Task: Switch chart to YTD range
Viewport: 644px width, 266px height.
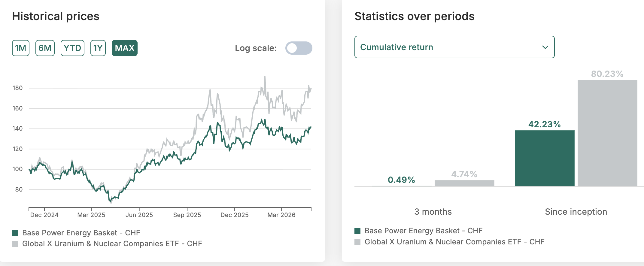Action: (72, 48)
